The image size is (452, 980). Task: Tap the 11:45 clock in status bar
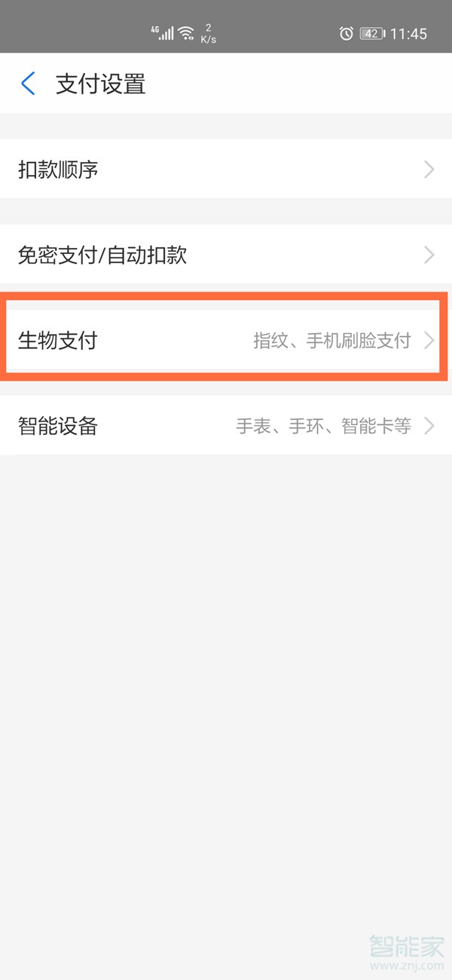(x=408, y=34)
